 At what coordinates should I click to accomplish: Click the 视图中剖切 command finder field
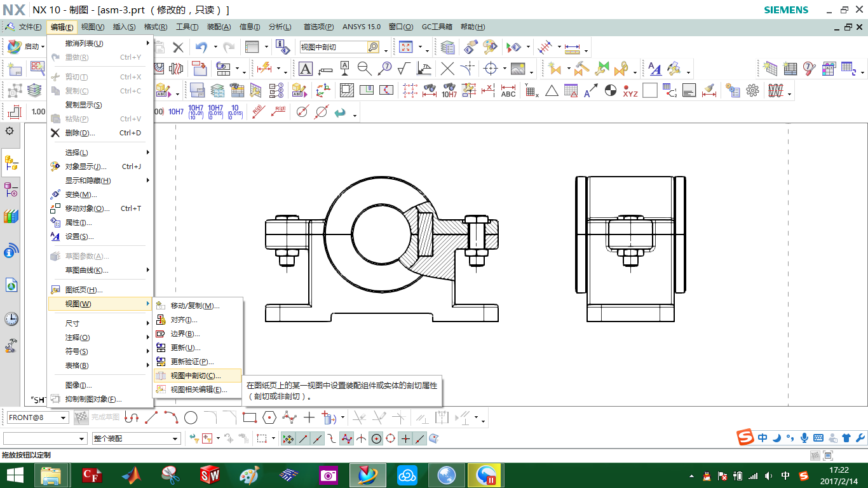(x=333, y=47)
